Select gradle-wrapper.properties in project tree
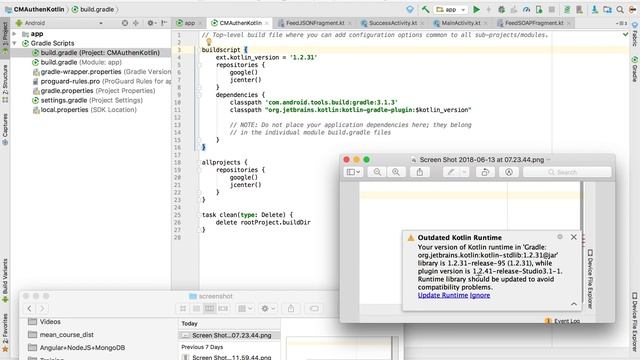The image size is (640, 360). click(x=102, y=72)
